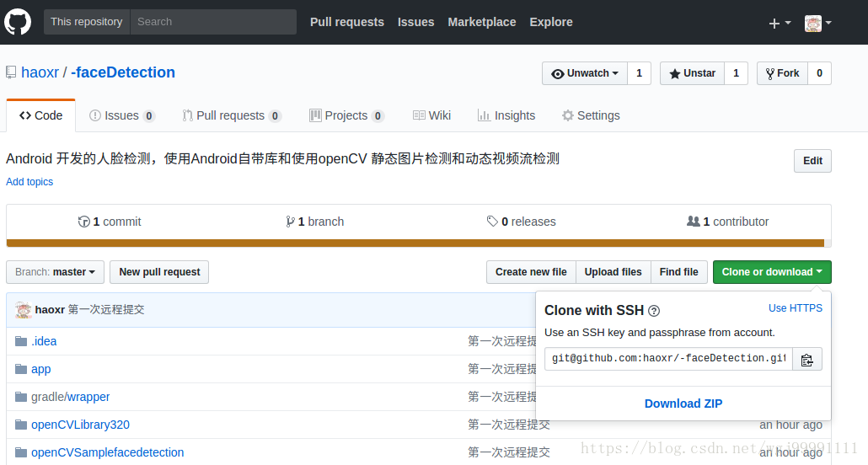View the 1 branch list
This screenshot has height=465, width=868.
(x=315, y=222)
